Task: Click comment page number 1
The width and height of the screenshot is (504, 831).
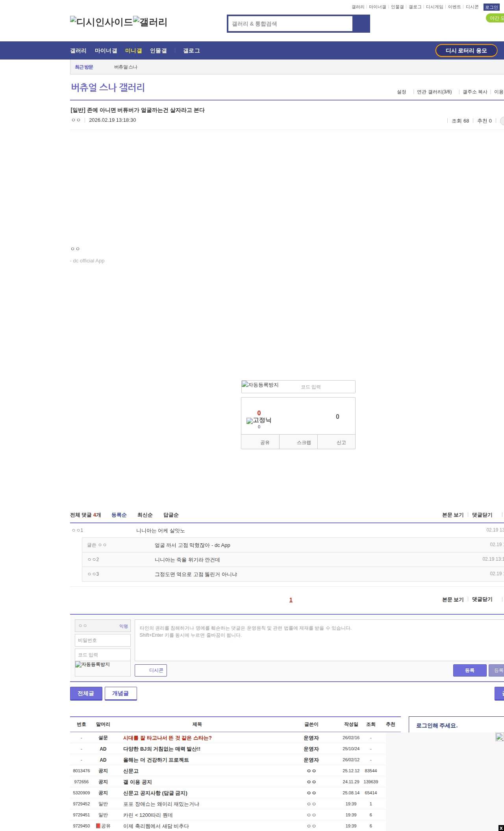Action: click(291, 600)
